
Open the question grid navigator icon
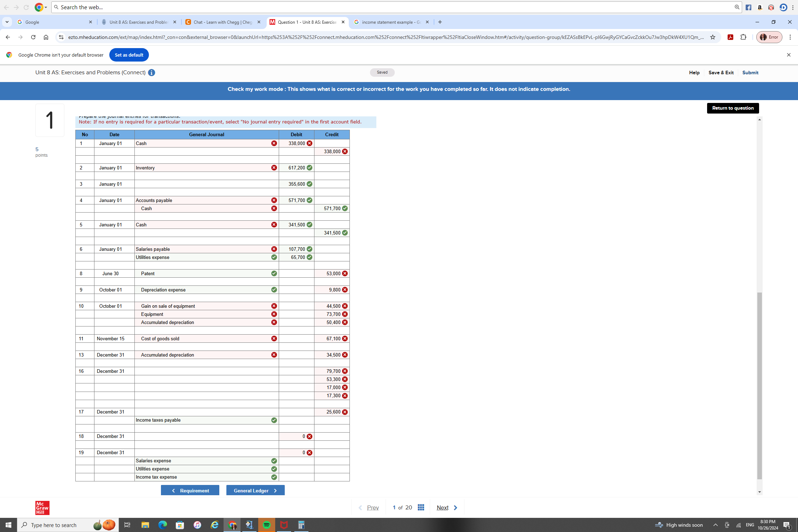point(421,508)
